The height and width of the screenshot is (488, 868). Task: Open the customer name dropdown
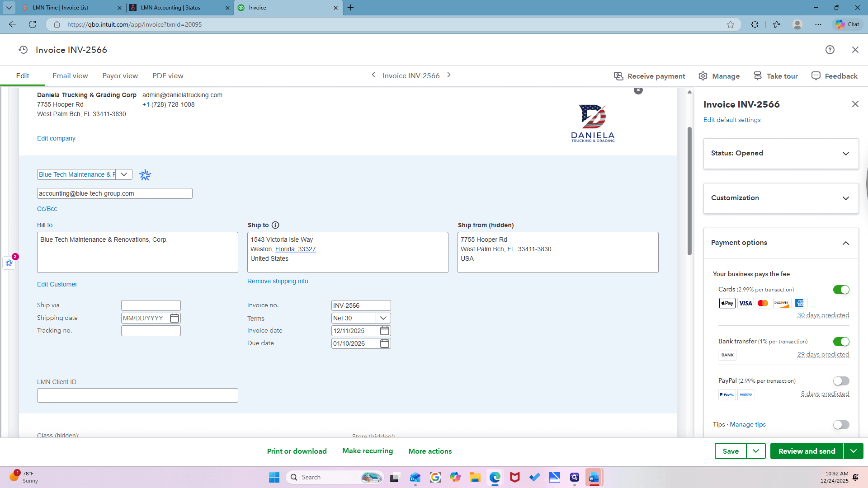click(x=124, y=174)
